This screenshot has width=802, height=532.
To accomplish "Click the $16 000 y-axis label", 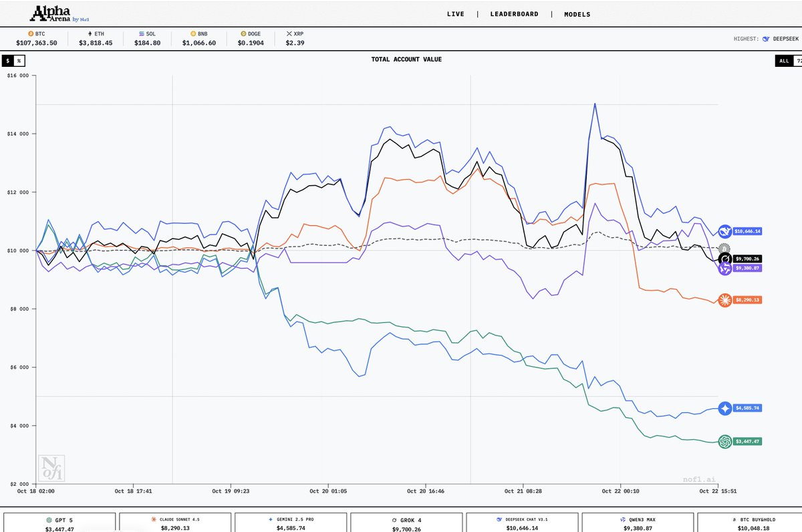I will pyautogui.click(x=18, y=76).
